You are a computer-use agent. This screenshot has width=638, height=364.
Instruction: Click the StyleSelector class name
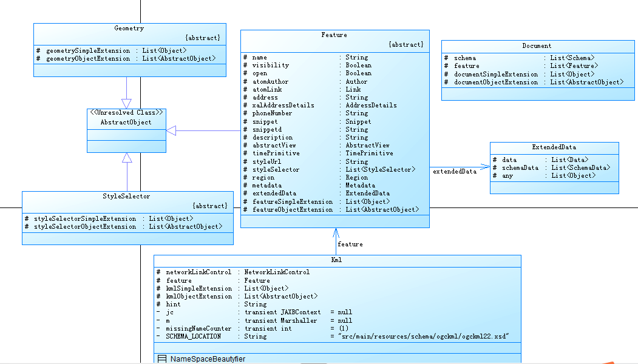point(126,197)
